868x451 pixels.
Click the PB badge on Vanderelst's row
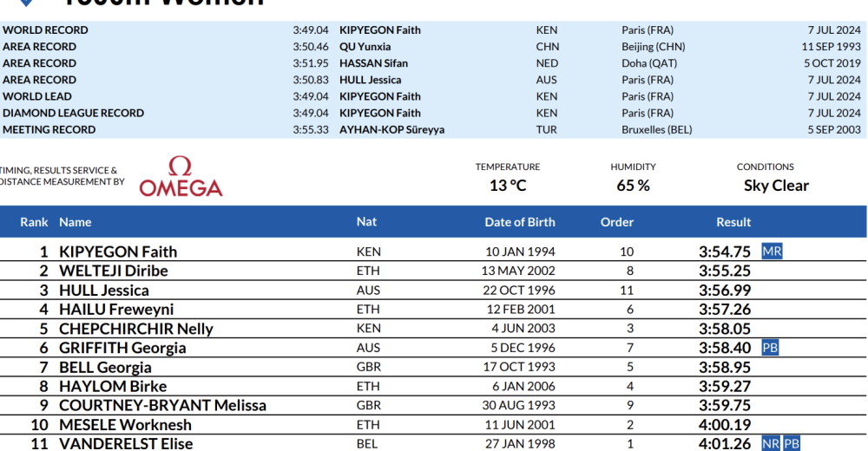click(x=792, y=444)
